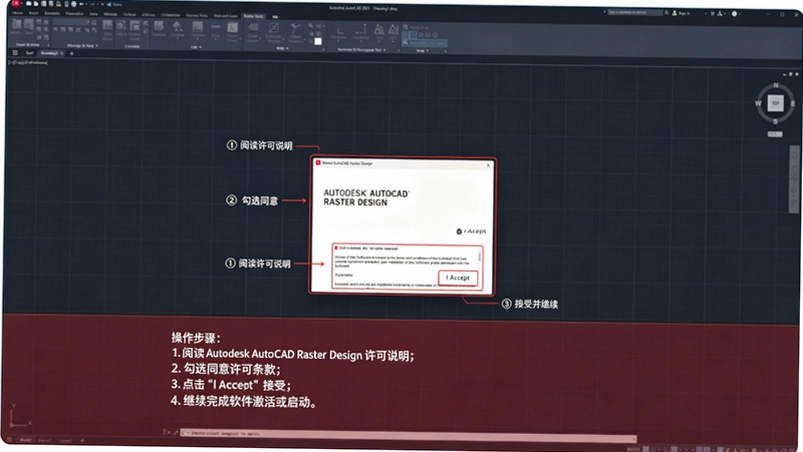
Task: Click the Enhanced Region tool
Action: pyautogui.click(x=273, y=33)
